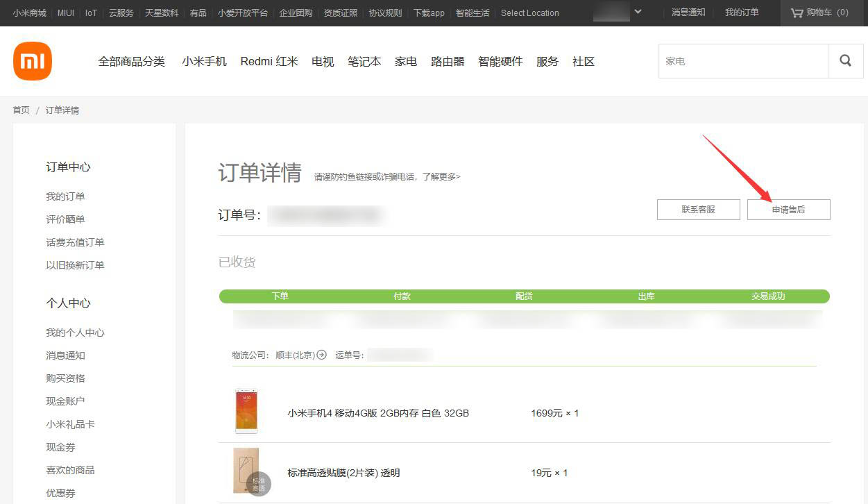Image resolution: width=868 pixels, height=504 pixels.
Task: Click the Xiaomi MI logo
Action: coord(33,61)
